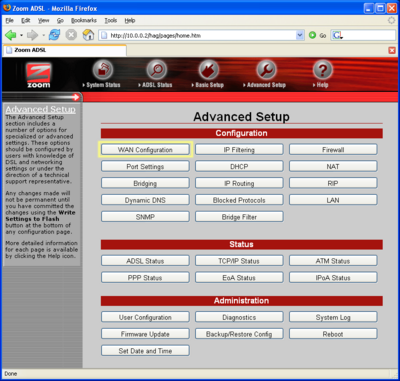The image size is (400, 381).
Task: Open User Configuration page
Action: [x=145, y=317]
